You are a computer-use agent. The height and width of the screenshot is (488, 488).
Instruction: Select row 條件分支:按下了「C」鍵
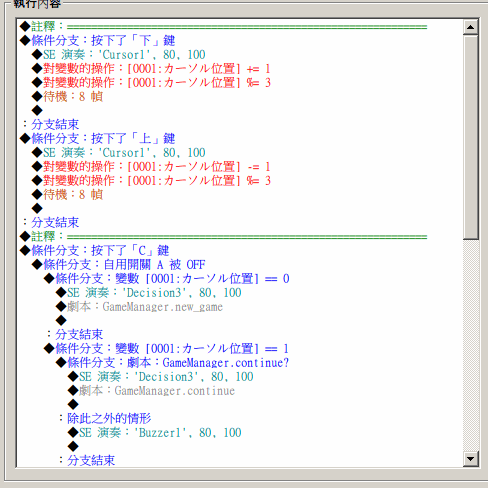pos(94,250)
